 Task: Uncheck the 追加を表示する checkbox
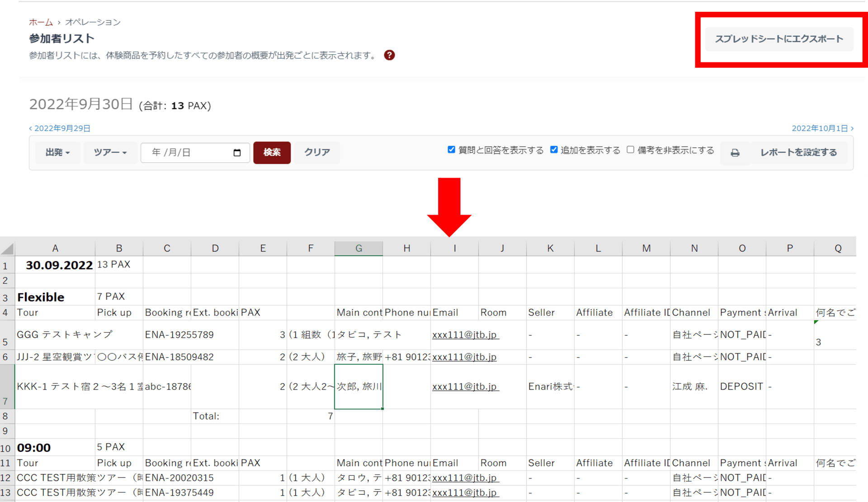click(554, 150)
